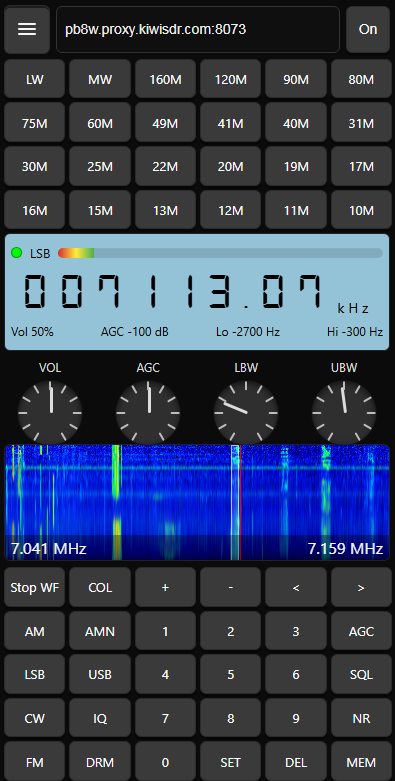
Task: Click the UBW bandwidth knob
Action: (344, 412)
